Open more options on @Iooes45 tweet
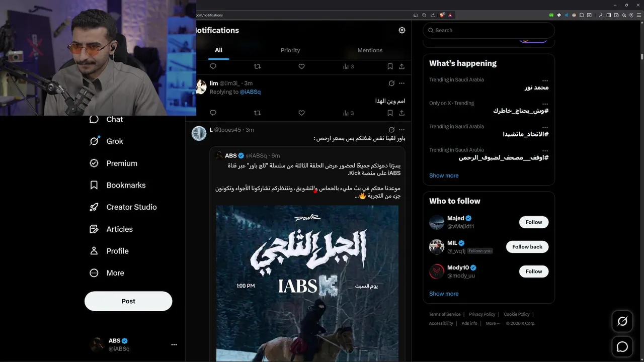 [x=401, y=130]
